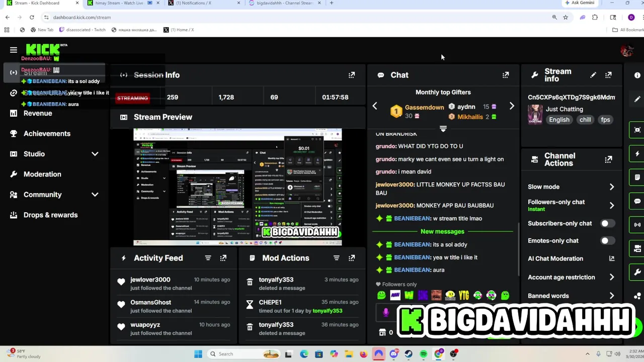Click the chat panel scrollbar

point(519,249)
